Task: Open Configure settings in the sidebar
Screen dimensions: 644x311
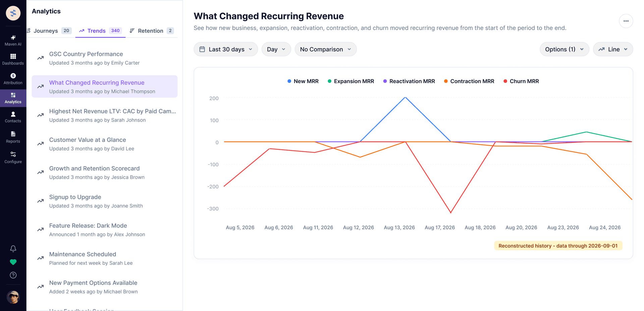Action: [13, 158]
